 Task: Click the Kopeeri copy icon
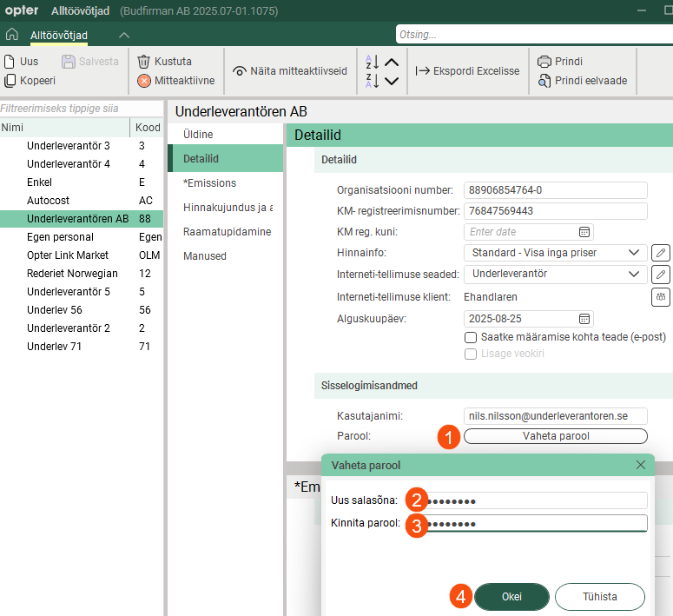tap(10, 81)
